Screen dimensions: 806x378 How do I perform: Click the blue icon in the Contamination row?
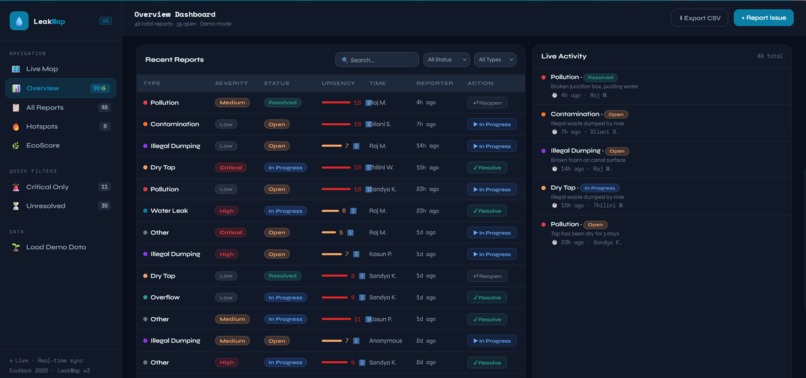pyautogui.click(x=368, y=124)
